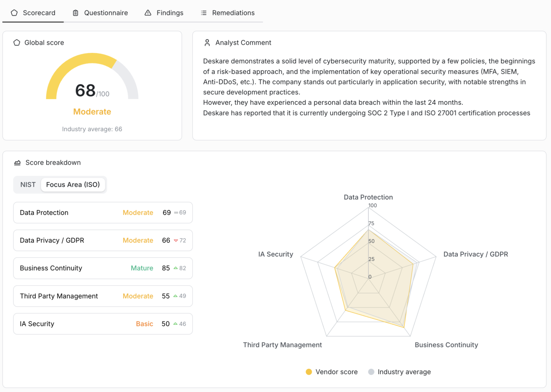Image resolution: width=551 pixels, height=392 pixels.
Task: Click the Remediations list icon
Action: pyautogui.click(x=204, y=13)
